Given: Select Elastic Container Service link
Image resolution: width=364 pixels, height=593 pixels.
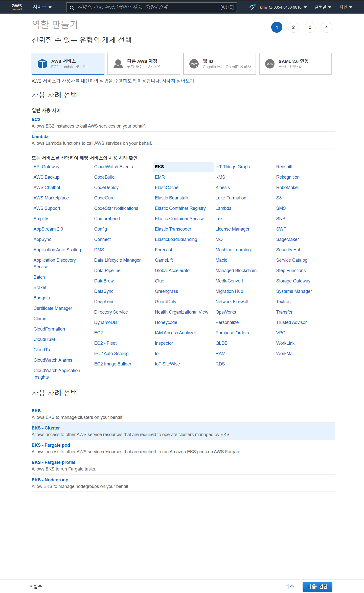Looking at the screenshot, I should [179, 219].
